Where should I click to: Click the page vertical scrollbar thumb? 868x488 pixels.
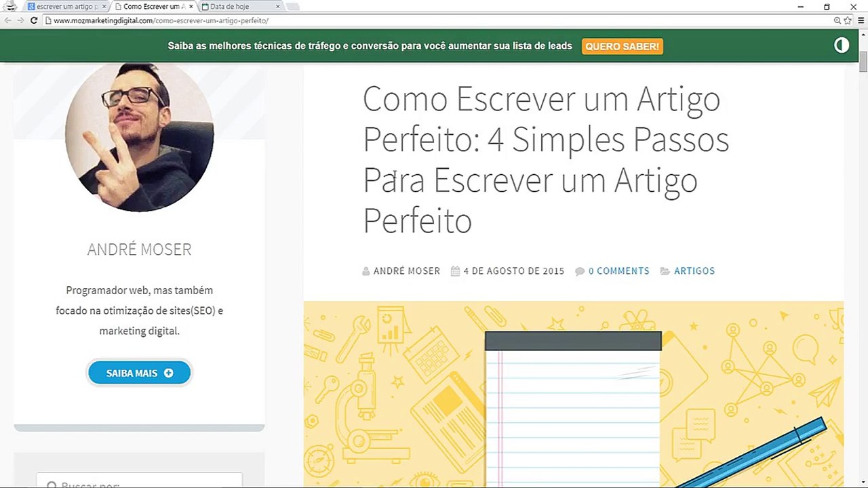(x=863, y=61)
